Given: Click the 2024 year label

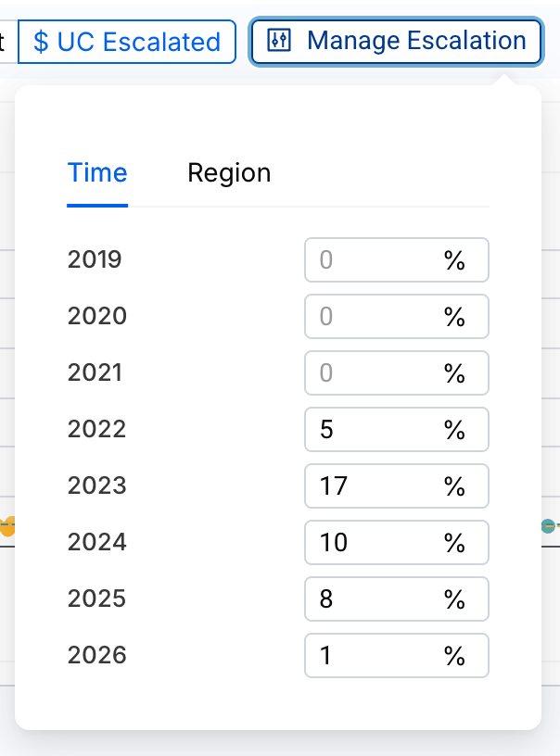Looking at the screenshot, I should point(97,542).
